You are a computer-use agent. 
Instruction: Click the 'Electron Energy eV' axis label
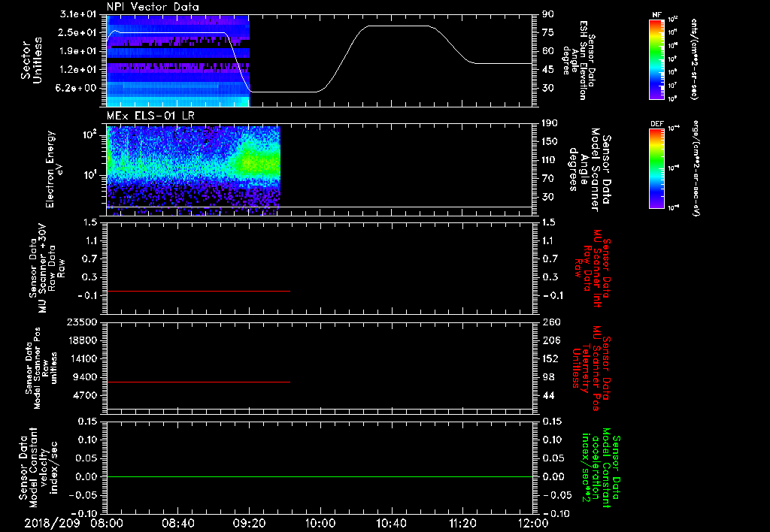click(x=56, y=169)
